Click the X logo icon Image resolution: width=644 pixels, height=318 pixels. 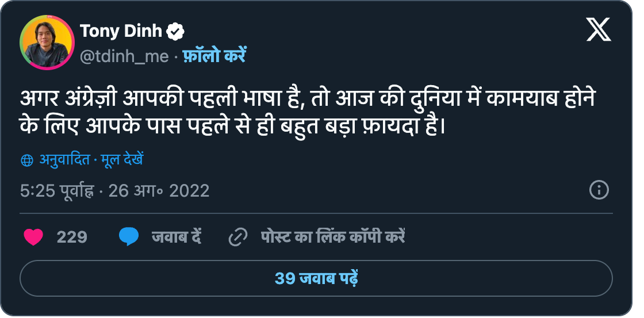pos(599,30)
